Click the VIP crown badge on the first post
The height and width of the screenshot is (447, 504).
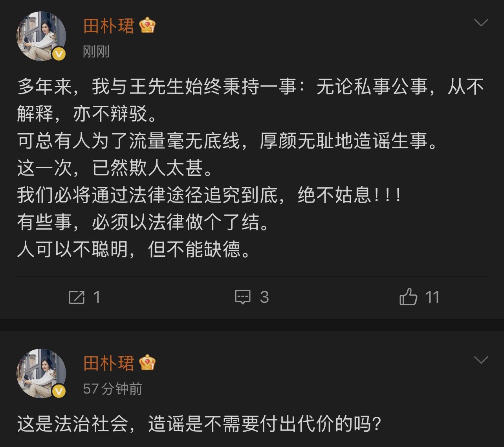point(147,26)
